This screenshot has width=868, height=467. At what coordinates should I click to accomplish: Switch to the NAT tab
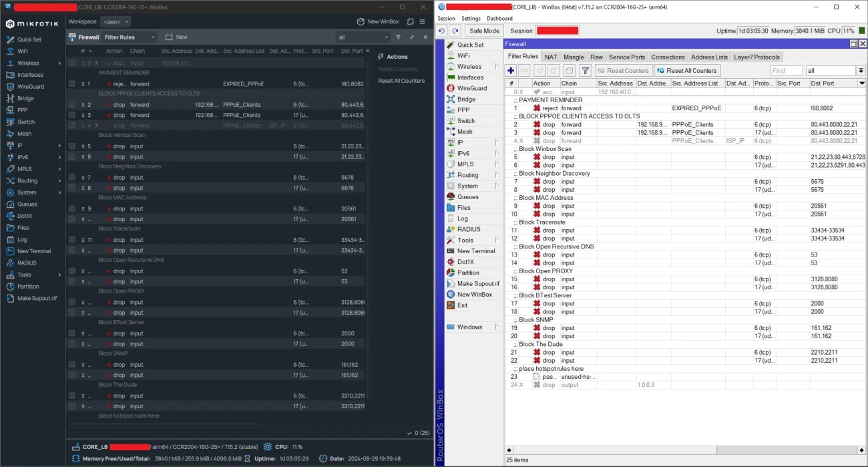550,57
